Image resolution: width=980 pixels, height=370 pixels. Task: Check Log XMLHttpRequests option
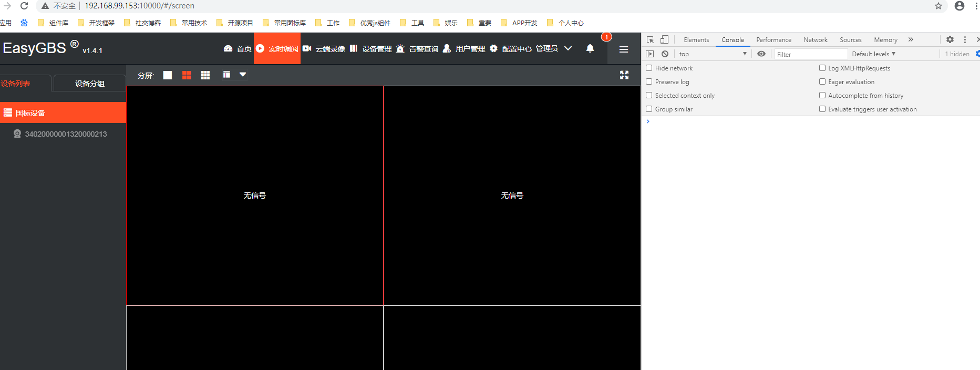coord(822,68)
